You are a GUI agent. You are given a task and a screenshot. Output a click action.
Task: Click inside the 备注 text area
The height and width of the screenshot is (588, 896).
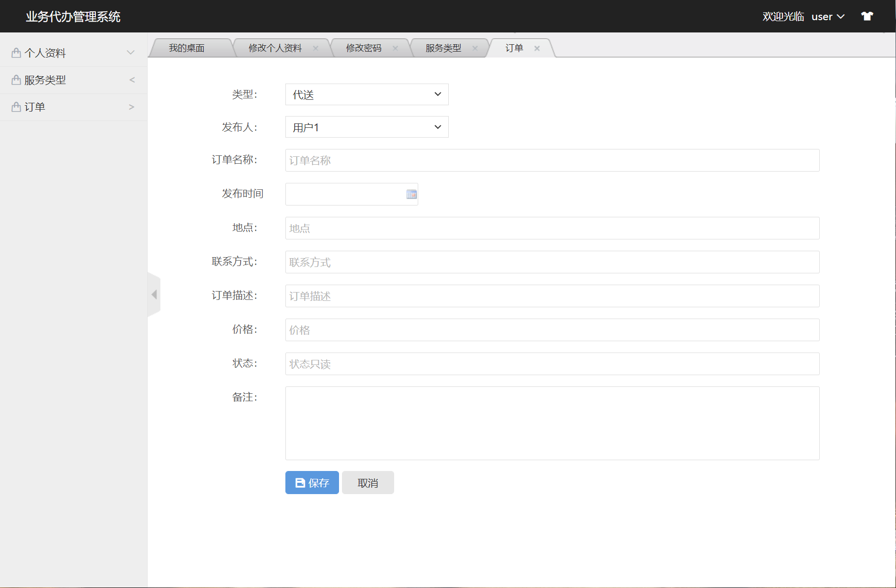click(551, 423)
